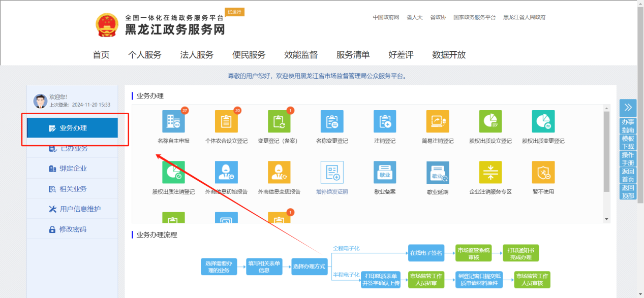Select the 变更登记（备案） icon
The height and width of the screenshot is (298, 644).
pos(279,122)
